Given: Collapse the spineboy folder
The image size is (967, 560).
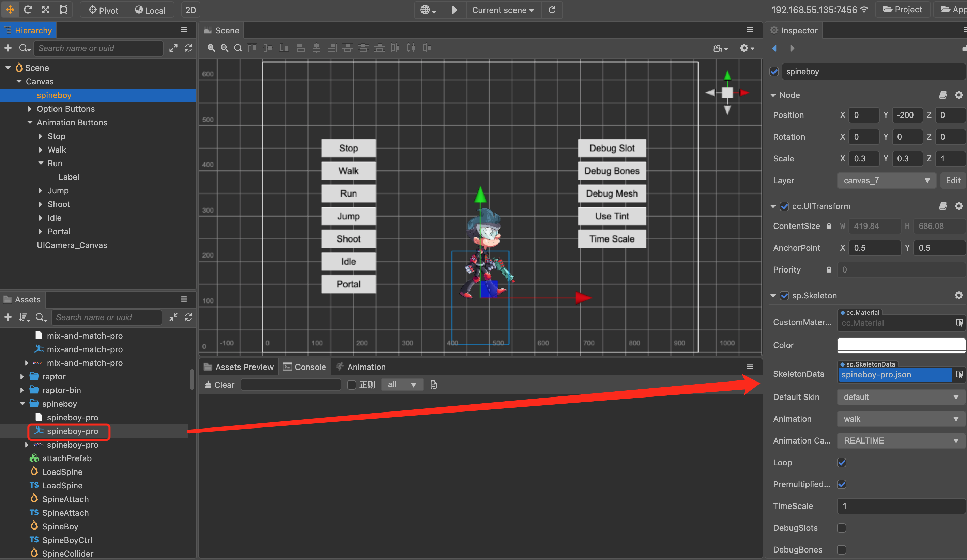Looking at the screenshot, I should pyautogui.click(x=22, y=404).
